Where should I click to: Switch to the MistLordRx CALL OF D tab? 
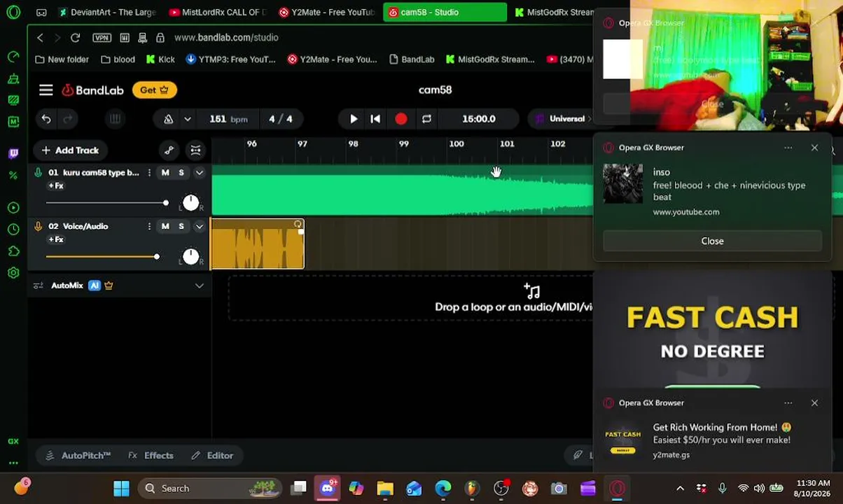217,12
